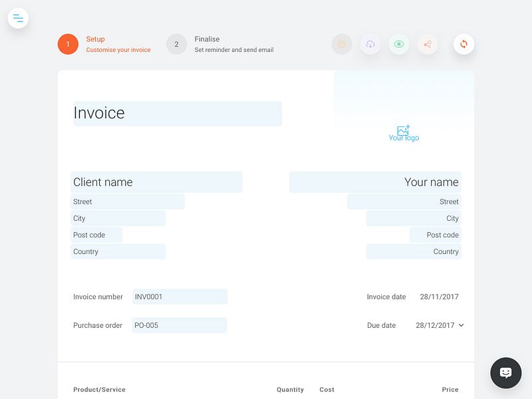
Task: Open the Due date 28/12/2017 selector
Action: click(x=436, y=325)
